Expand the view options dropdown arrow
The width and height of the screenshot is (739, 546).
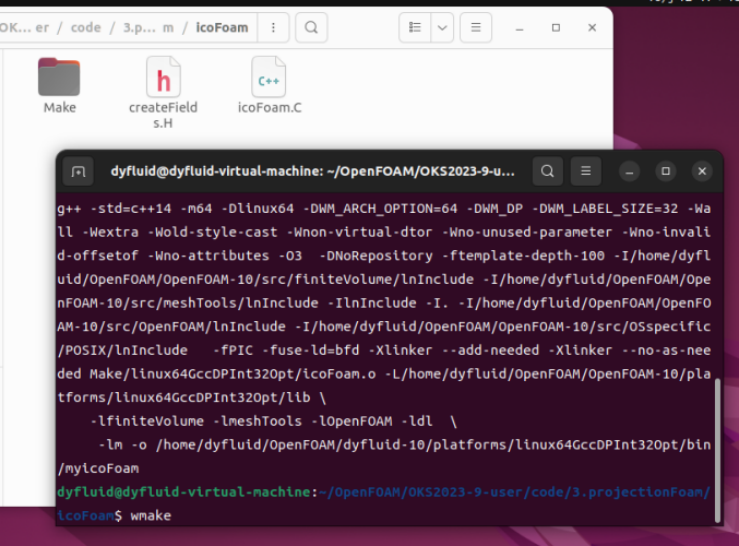coord(442,28)
